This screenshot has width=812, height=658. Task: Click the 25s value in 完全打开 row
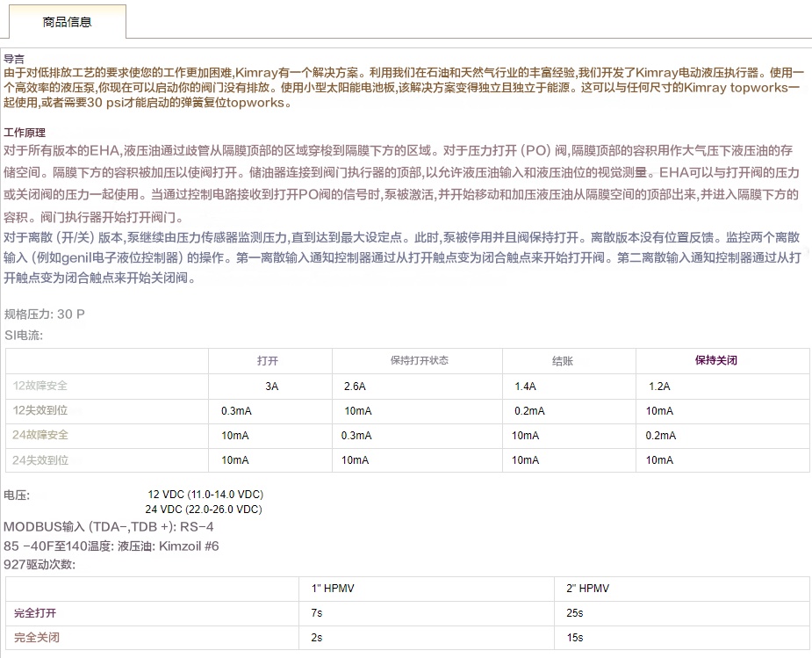pyautogui.click(x=575, y=613)
